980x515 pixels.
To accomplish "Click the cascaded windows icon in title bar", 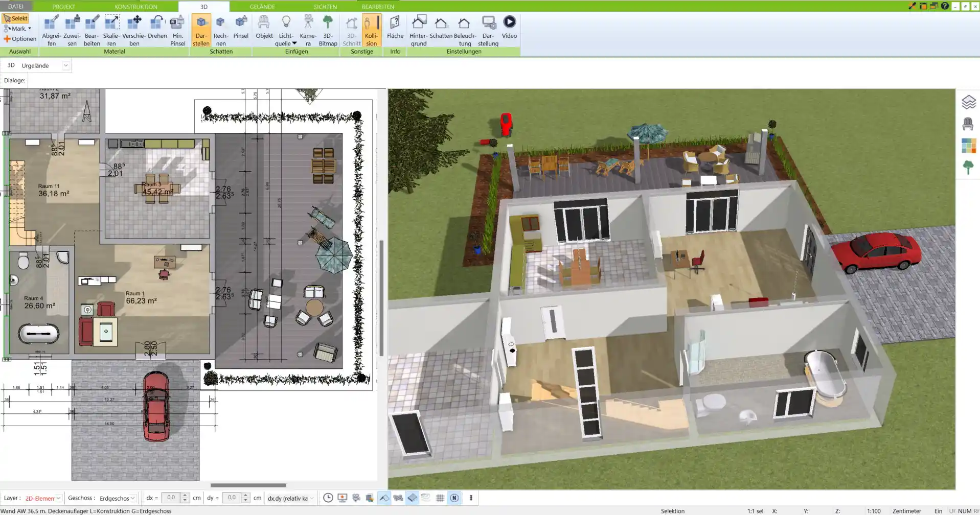I will (x=934, y=6).
